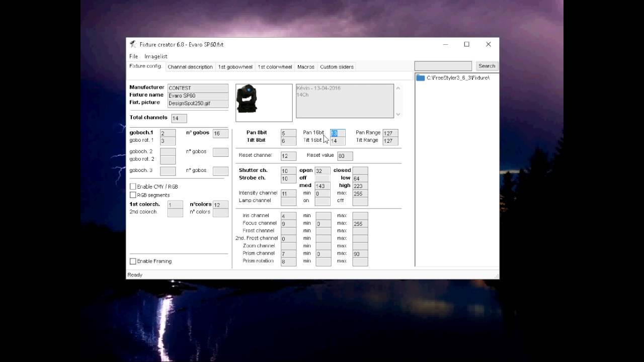Click the strobe low value field

pyautogui.click(x=360, y=178)
